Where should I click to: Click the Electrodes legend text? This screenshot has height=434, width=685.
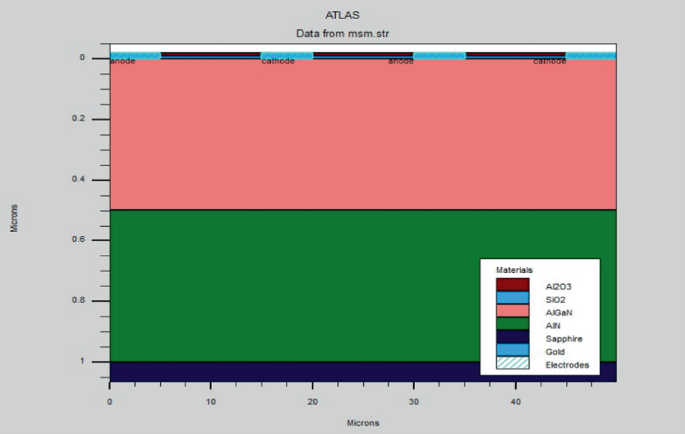pyautogui.click(x=567, y=365)
